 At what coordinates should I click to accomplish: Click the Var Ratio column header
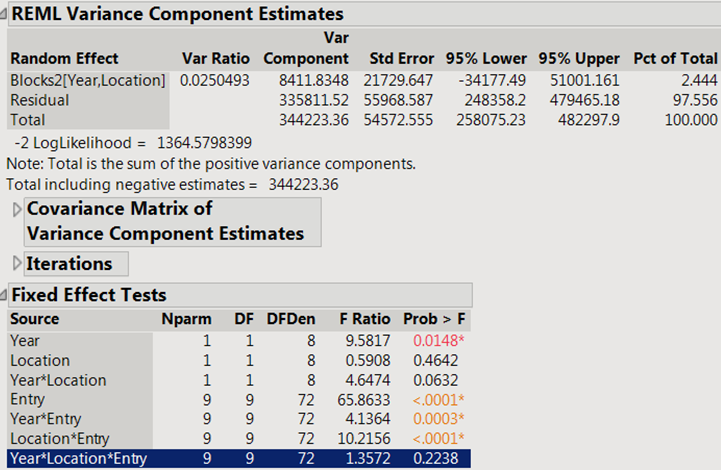(x=216, y=58)
